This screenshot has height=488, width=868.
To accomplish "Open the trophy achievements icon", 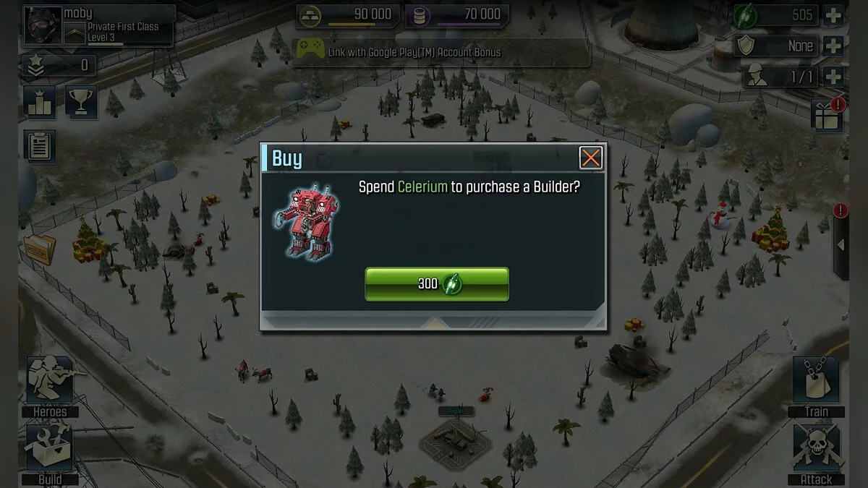I will 82,103.
